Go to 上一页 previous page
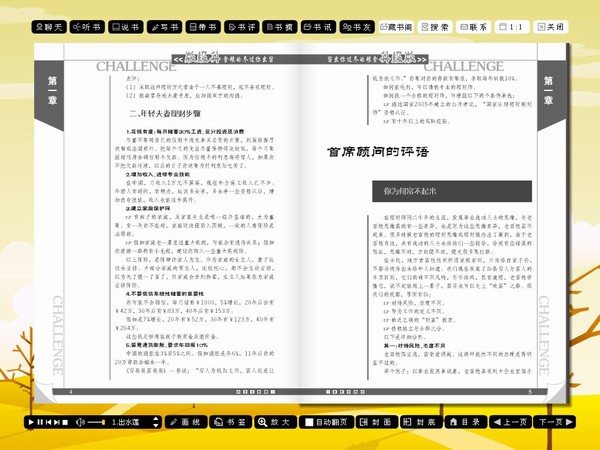Image resolution: width=600 pixels, height=450 pixels. pos(510,422)
